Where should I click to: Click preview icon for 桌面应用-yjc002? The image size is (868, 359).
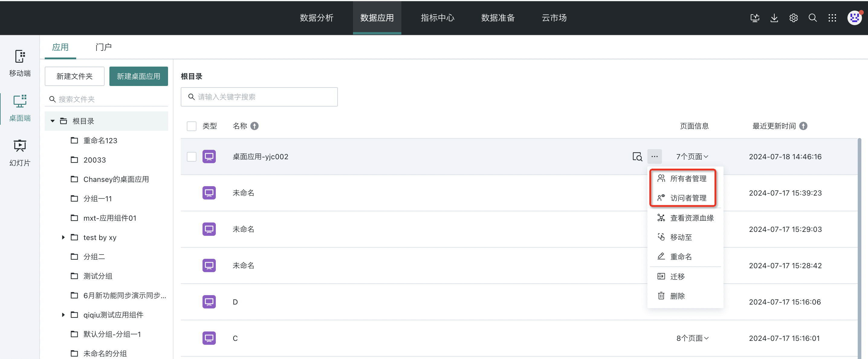coord(637,156)
